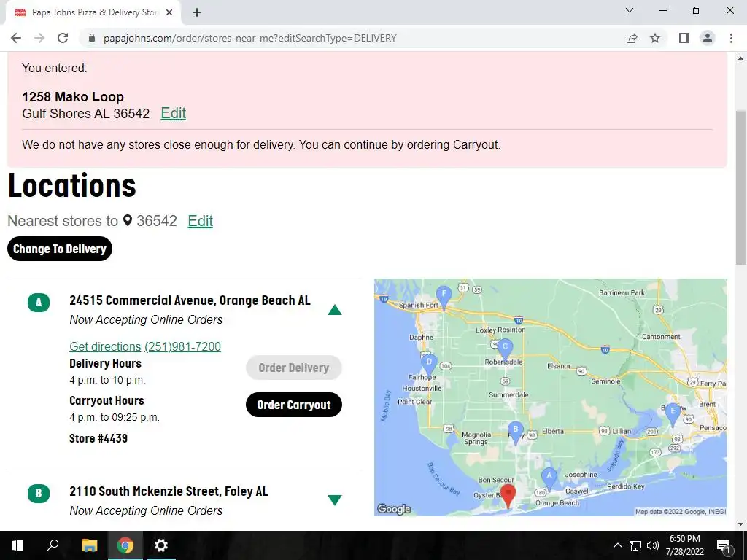Click the Google logo on the map
747x560 pixels.
(394, 509)
